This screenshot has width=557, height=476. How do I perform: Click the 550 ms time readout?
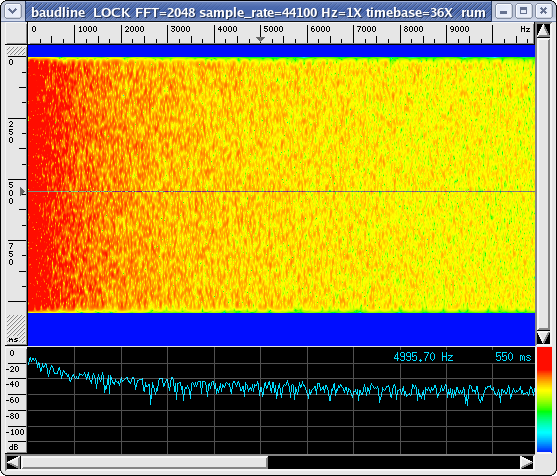click(513, 357)
